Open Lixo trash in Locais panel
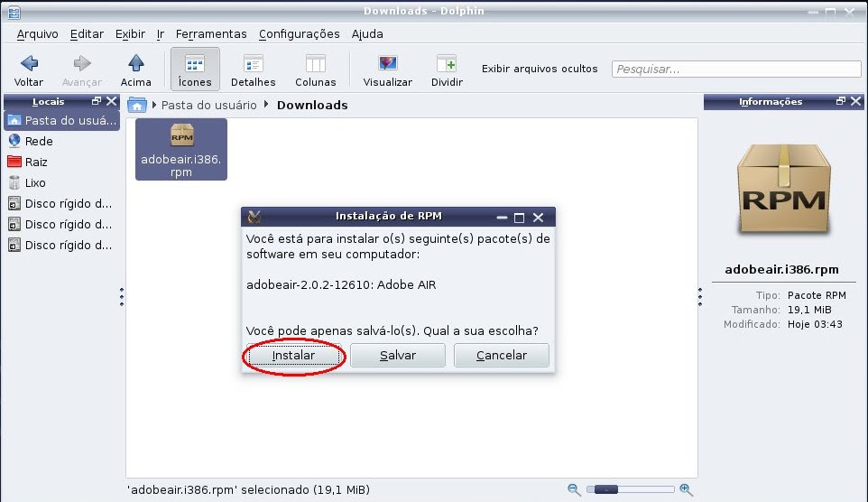Screen dimensions: 868x502 (x=62, y=183)
